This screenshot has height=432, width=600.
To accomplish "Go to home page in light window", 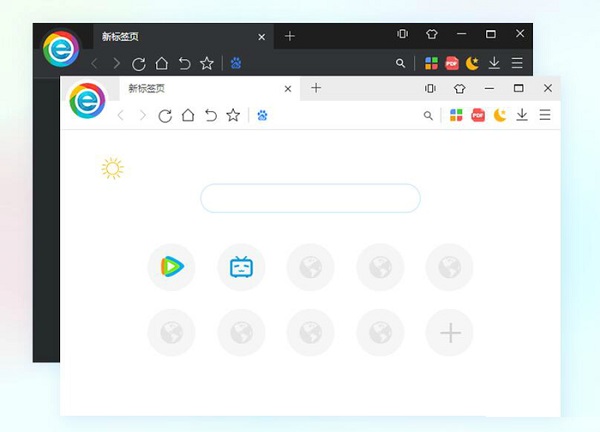I will (x=188, y=115).
